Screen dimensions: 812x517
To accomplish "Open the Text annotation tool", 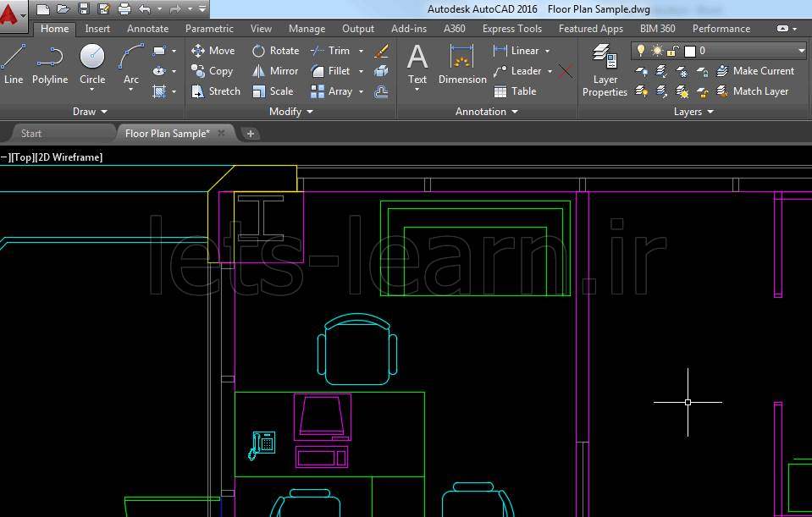I will [417, 64].
